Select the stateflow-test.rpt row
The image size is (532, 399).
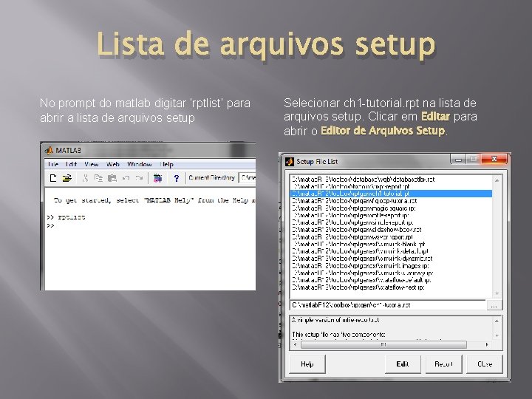(391, 287)
